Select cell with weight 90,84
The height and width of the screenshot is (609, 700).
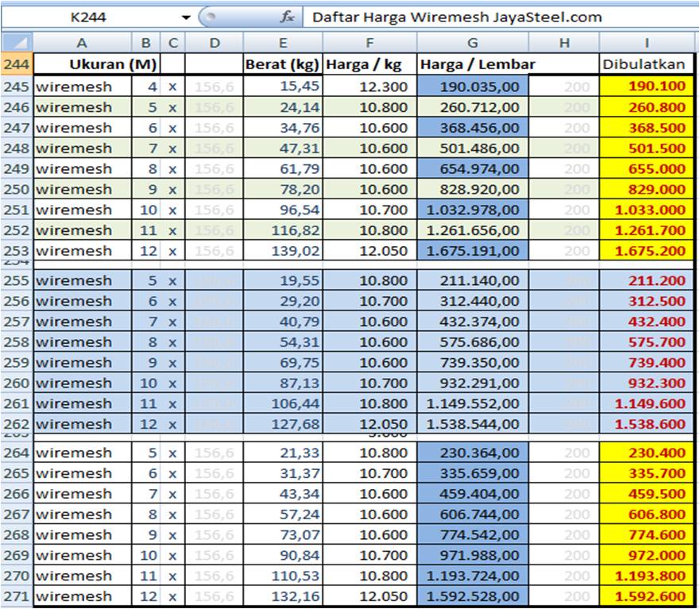coord(283,555)
